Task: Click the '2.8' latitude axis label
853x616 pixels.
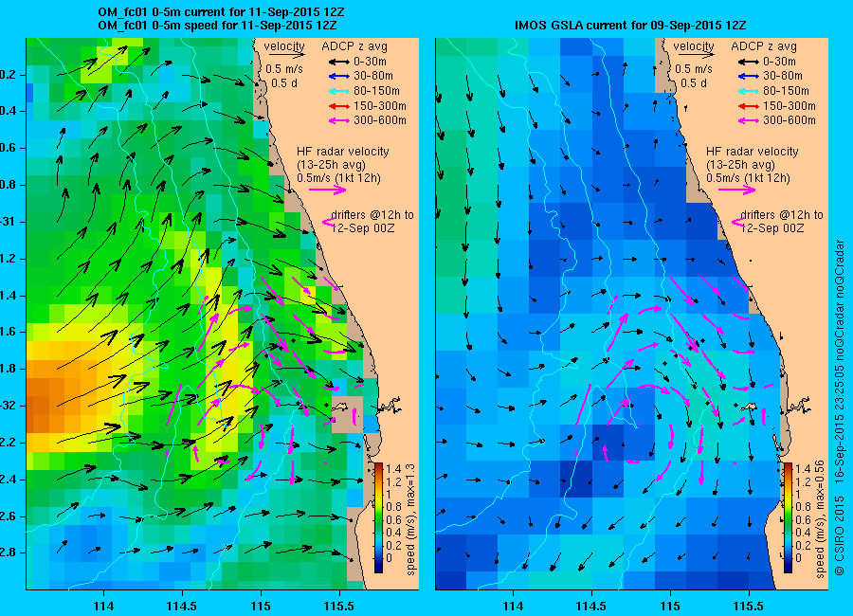Action: coord(9,553)
